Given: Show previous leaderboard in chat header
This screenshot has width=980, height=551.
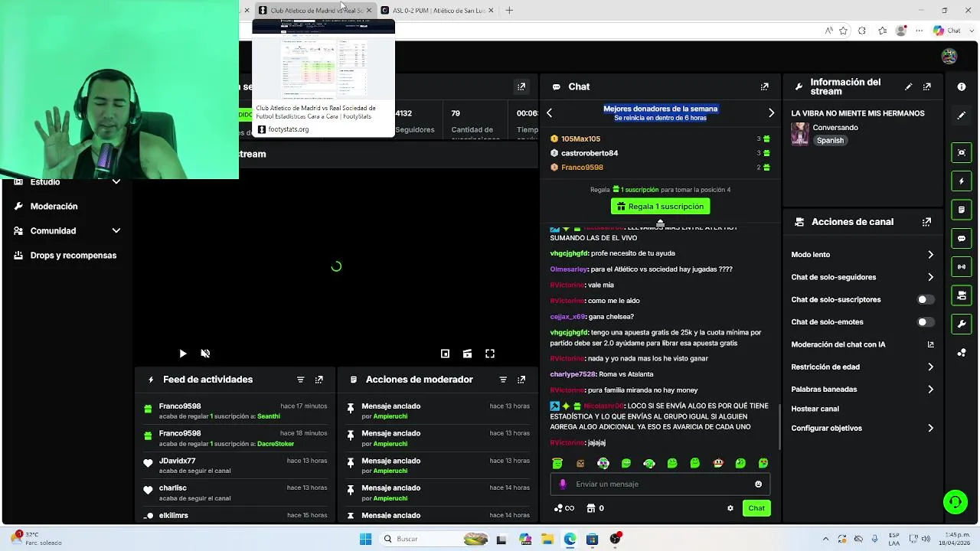Looking at the screenshot, I should [549, 112].
